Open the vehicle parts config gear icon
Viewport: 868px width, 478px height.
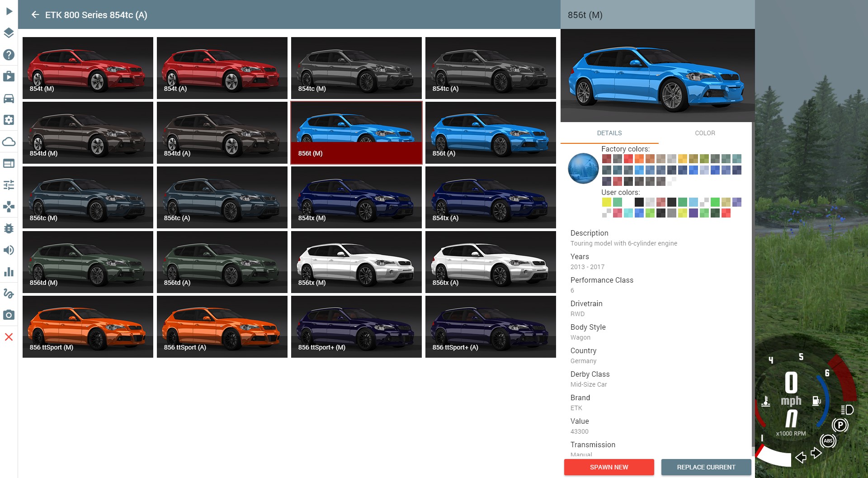coord(9,120)
